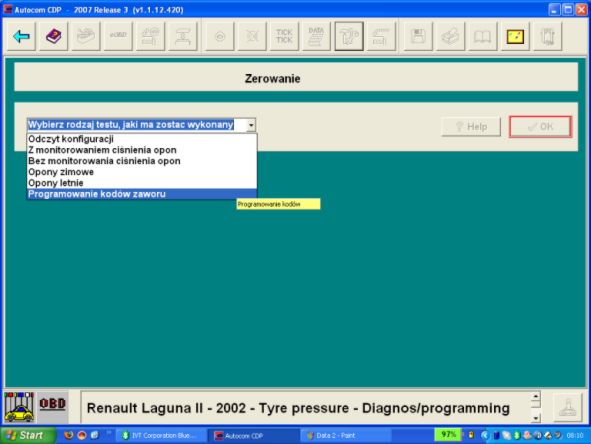Open the test type dropdown arrow

(251, 125)
